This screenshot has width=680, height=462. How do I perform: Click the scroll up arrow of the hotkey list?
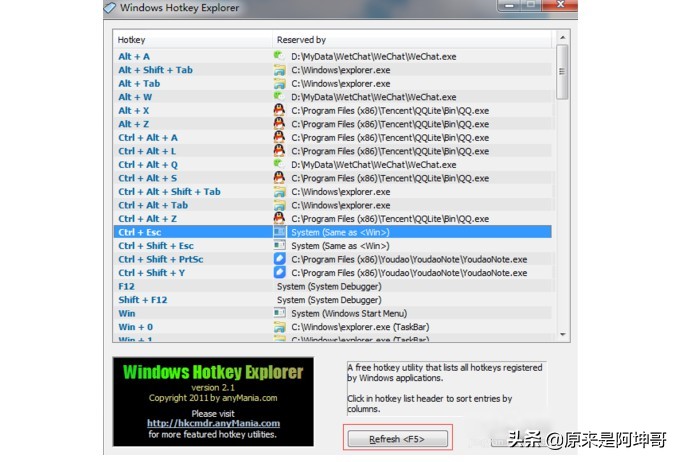click(562, 37)
